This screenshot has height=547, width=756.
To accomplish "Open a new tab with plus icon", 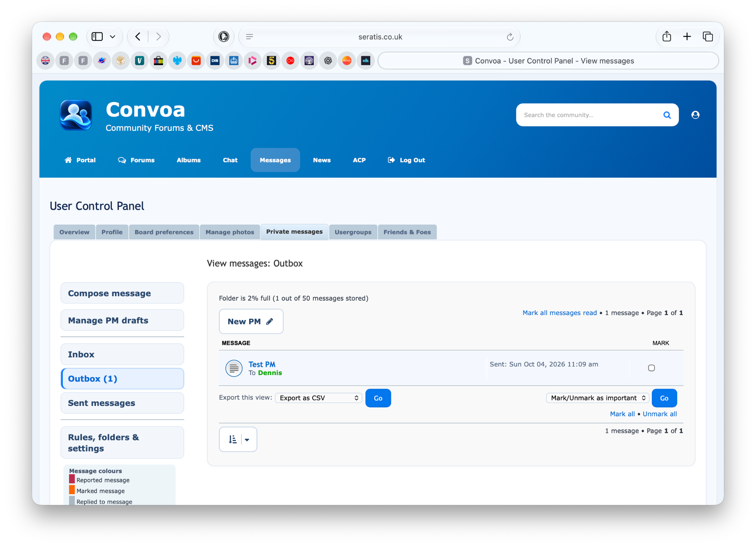I will click(687, 37).
